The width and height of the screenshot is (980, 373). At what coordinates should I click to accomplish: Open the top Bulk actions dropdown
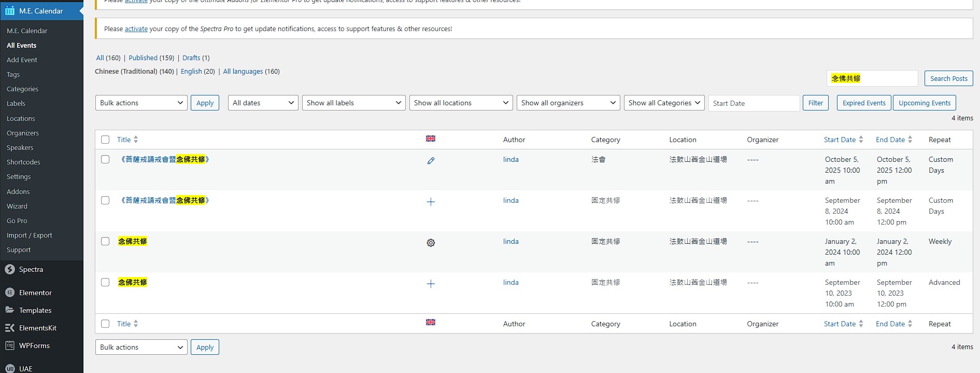pyautogui.click(x=141, y=103)
